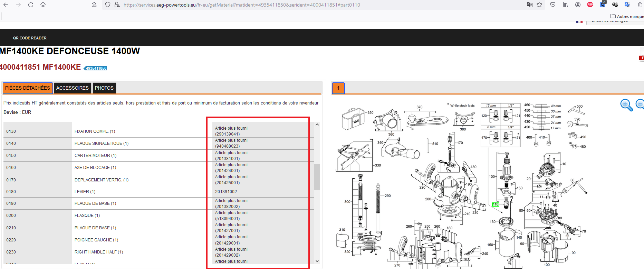Click article number (201382002)
This screenshot has width=644, height=269.
pos(227,207)
